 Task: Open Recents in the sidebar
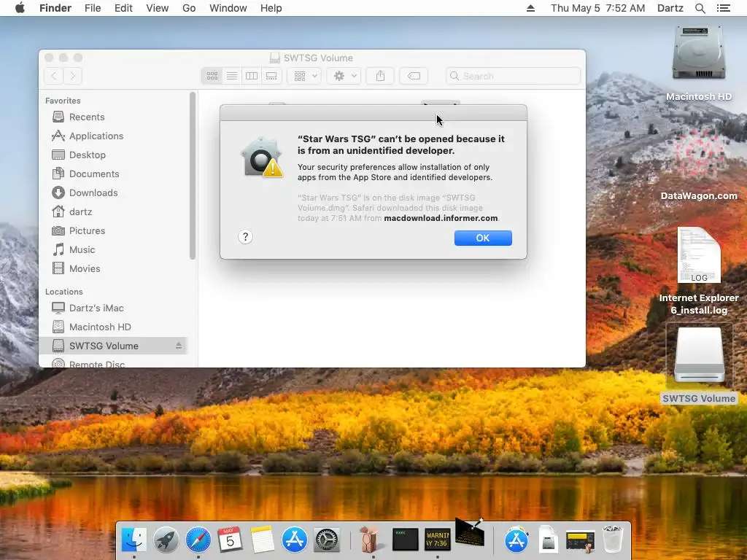pyautogui.click(x=115, y=117)
